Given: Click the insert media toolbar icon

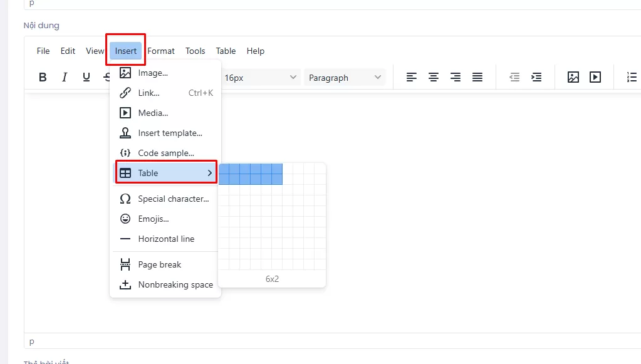Looking at the screenshot, I should [595, 78].
